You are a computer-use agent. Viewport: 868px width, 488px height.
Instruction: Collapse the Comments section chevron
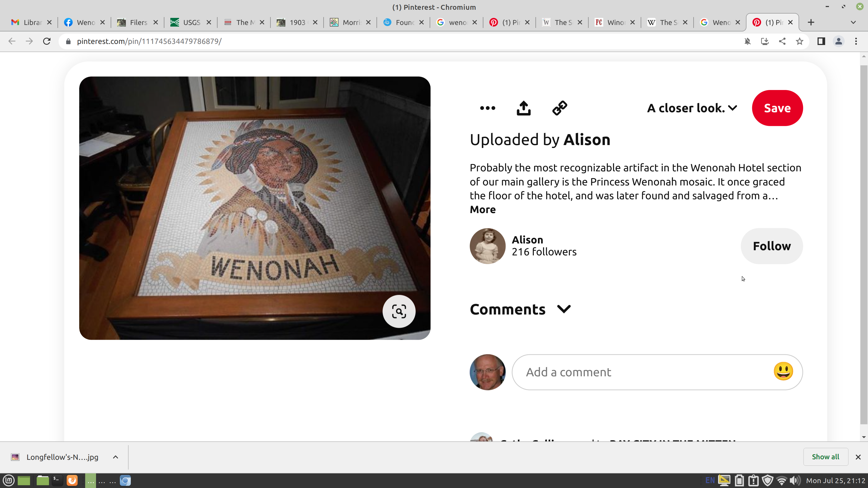click(x=564, y=309)
